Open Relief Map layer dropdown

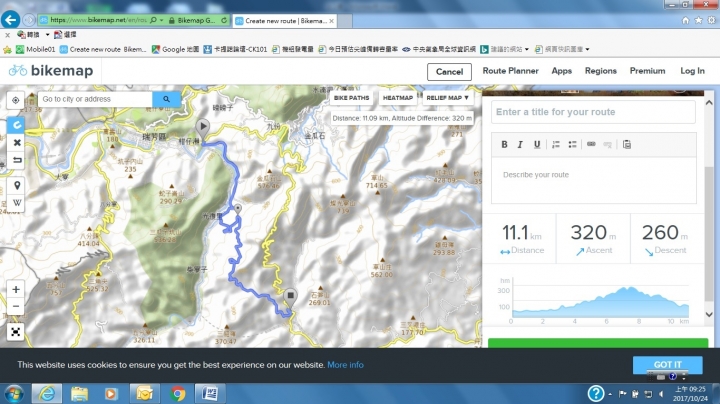(447, 98)
